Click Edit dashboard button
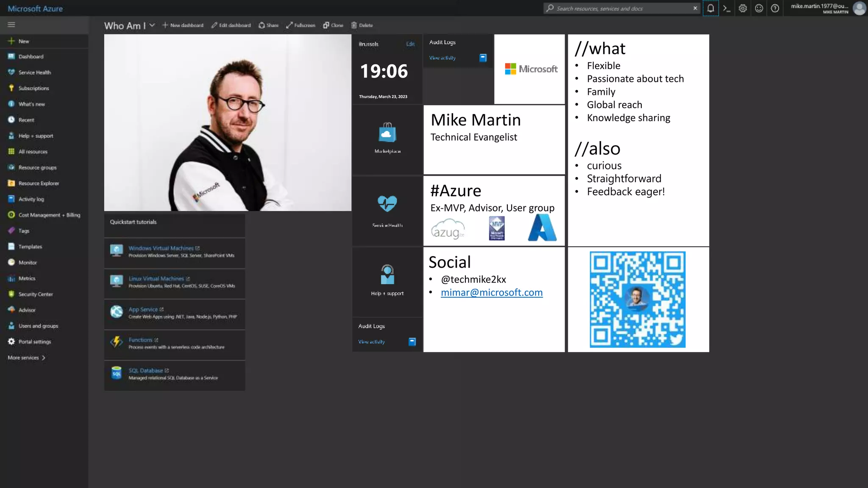The width and height of the screenshot is (868, 488). 231,25
